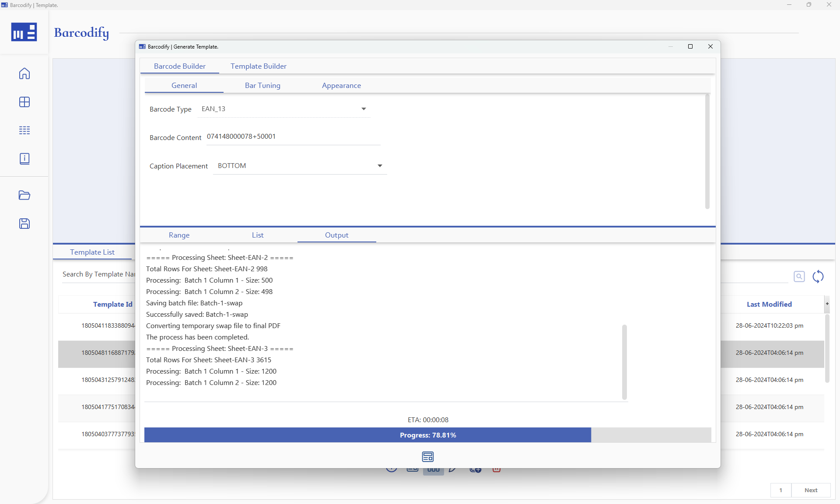
Task: Open the Home sidebar icon
Action: click(24, 74)
